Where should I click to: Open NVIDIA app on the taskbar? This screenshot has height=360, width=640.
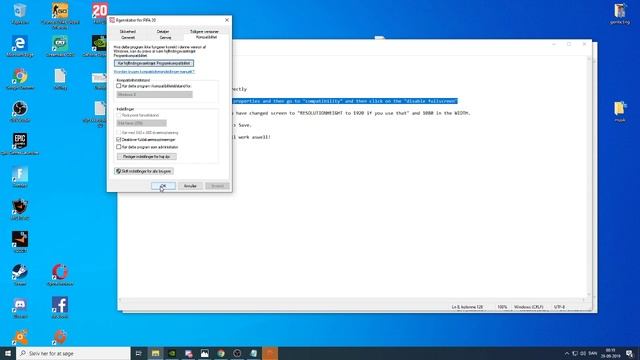click(x=172, y=353)
